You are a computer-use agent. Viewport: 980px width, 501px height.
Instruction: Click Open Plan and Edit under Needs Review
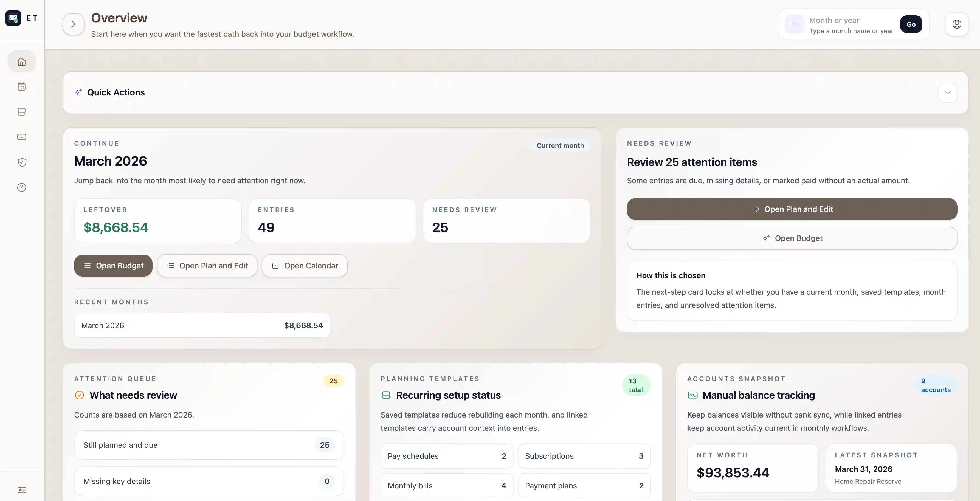click(792, 209)
